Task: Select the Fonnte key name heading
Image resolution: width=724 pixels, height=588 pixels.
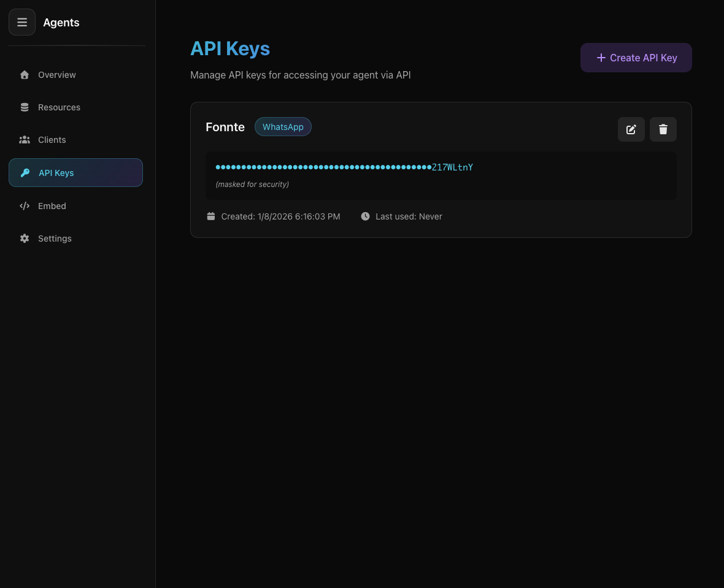Action: (x=225, y=127)
